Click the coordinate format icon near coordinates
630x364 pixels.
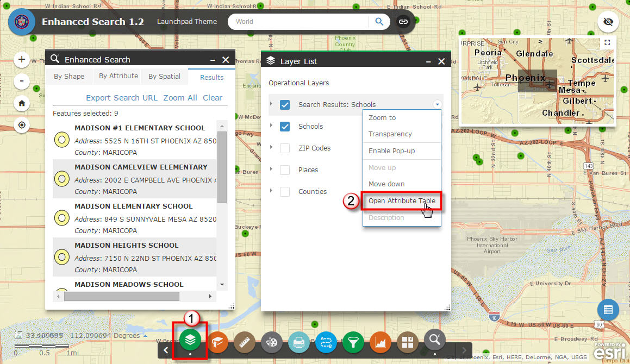(x=18, y=335)
